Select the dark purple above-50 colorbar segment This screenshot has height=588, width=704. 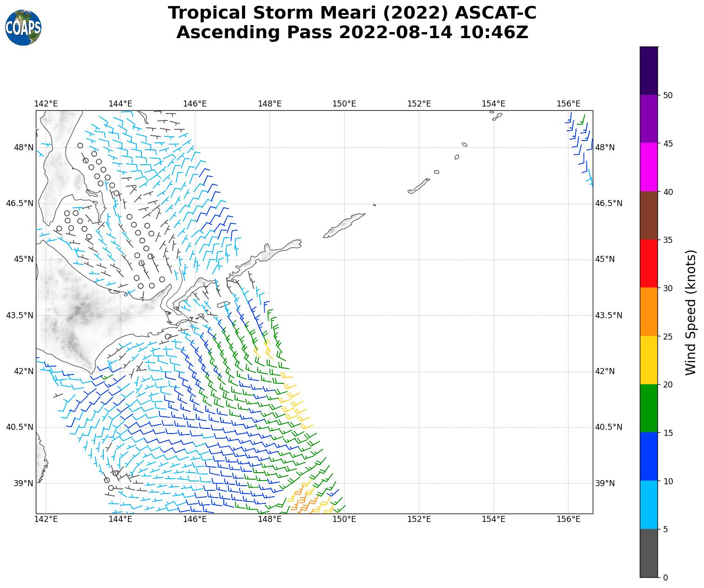649,71
